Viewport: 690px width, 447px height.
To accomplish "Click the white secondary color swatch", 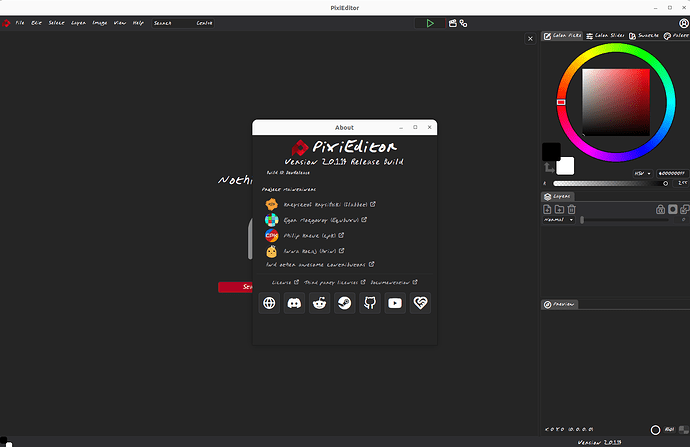I will pyautogui.click(x=566, y=165).
